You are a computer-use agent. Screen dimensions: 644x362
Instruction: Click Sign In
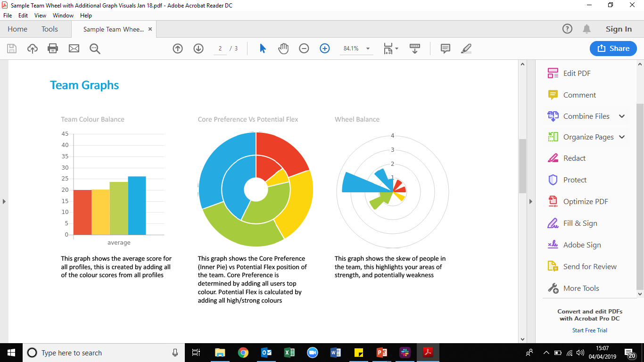pos(619,29)
